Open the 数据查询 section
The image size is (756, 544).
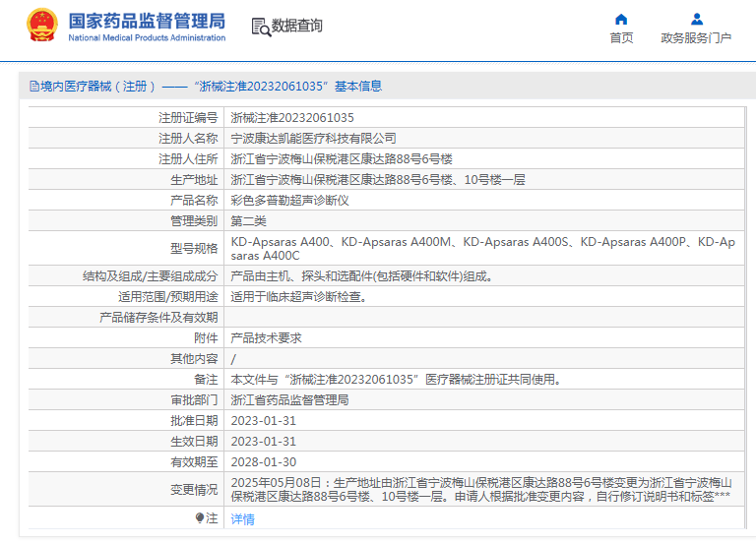click(297, 26)
